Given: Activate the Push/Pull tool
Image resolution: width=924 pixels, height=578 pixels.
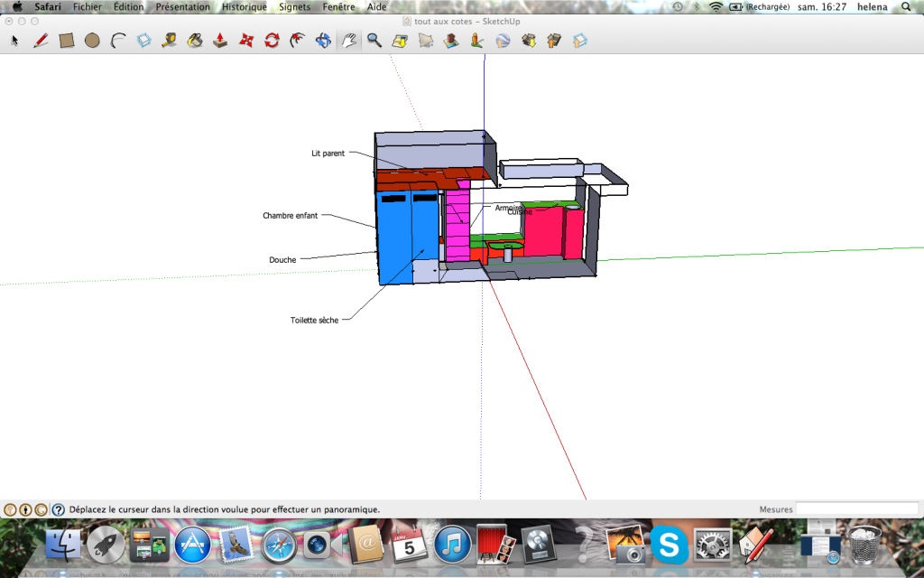Looking at the screenshot, I should click(220, 41).
